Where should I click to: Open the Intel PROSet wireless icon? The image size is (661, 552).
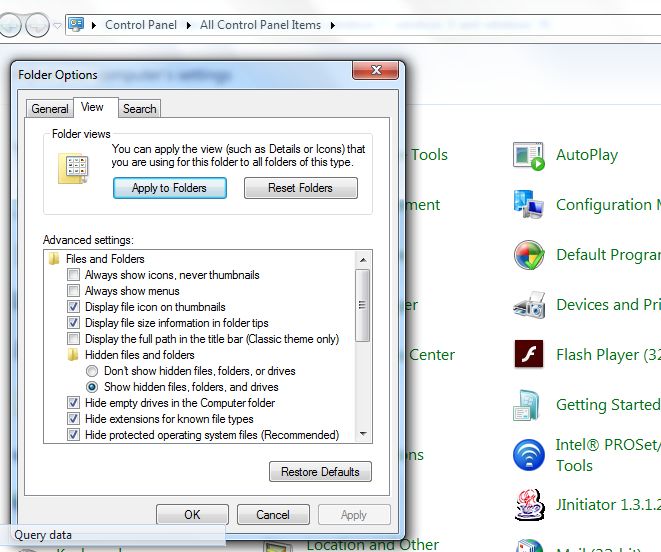click(529, 455)
